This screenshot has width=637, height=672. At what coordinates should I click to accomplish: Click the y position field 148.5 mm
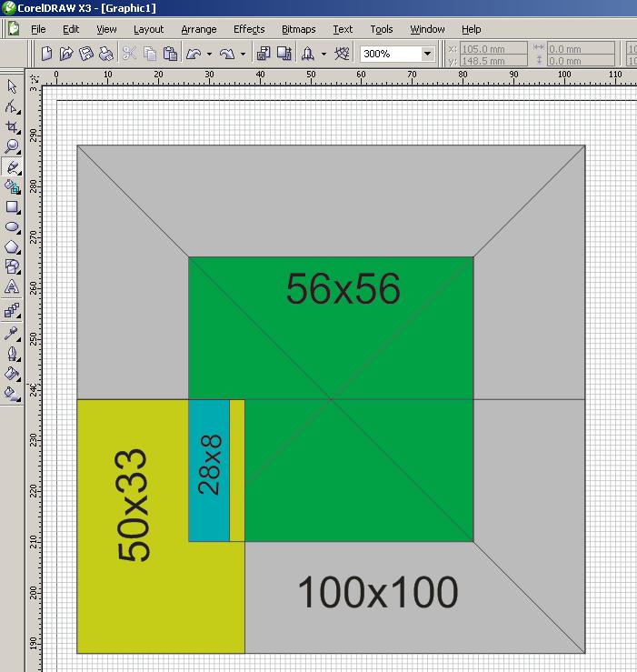(493, 60)
